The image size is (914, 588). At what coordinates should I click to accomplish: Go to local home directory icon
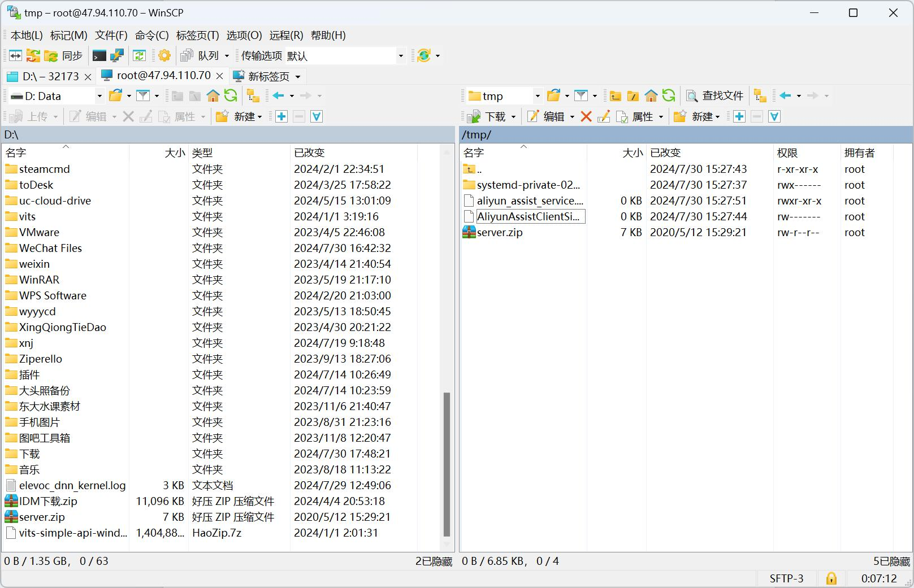coord(213,95)
